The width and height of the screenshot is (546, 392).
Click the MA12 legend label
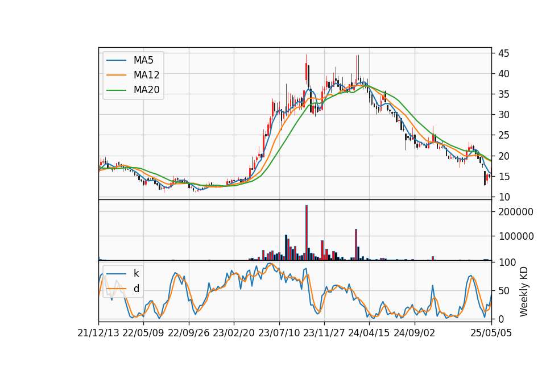click(146, 75)
